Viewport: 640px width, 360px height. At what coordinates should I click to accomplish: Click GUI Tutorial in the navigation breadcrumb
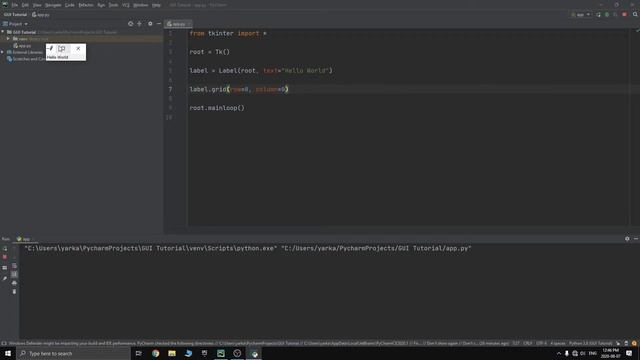(x=15, y=15)
